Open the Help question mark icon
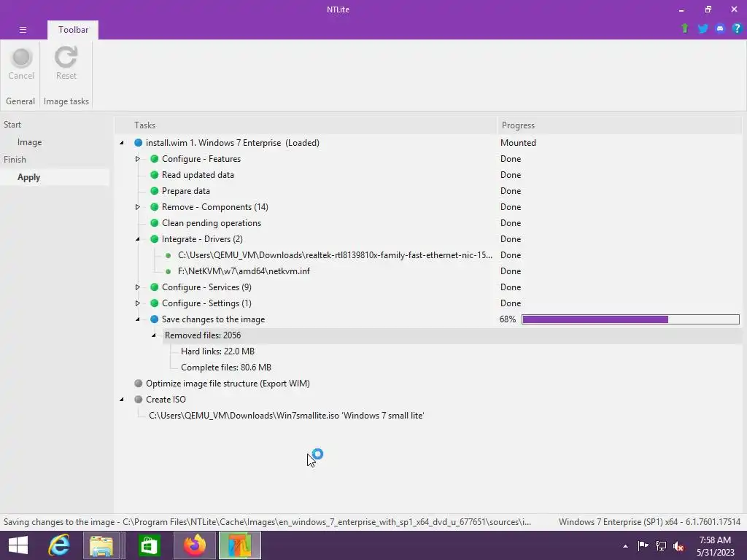Viewport: 747px width, 560px height. click(x=737, y=28)
